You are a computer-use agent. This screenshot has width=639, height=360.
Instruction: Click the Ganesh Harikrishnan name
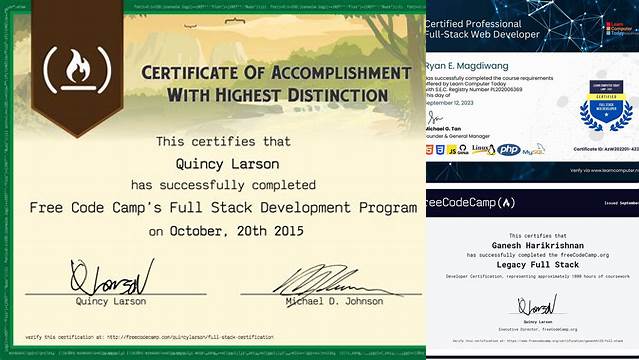click(538, 245)
